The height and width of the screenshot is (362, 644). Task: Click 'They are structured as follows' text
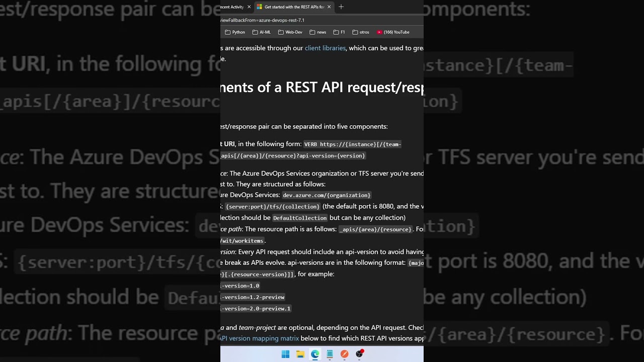tap(281, 184)
